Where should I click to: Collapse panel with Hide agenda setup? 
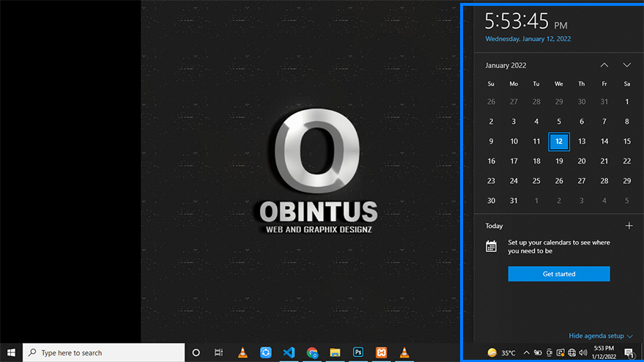tap(601, 336)
